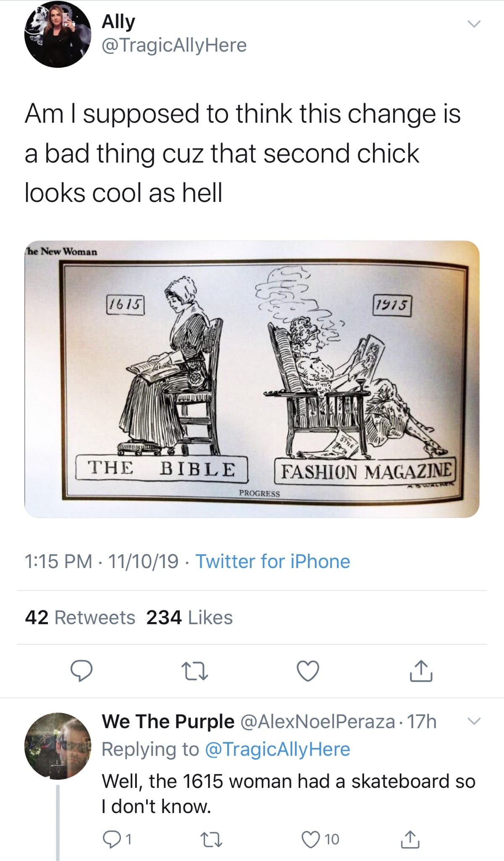Open We The Purple's profile name
The height and width of the screenshot is (861, 504).
(168, 721)
